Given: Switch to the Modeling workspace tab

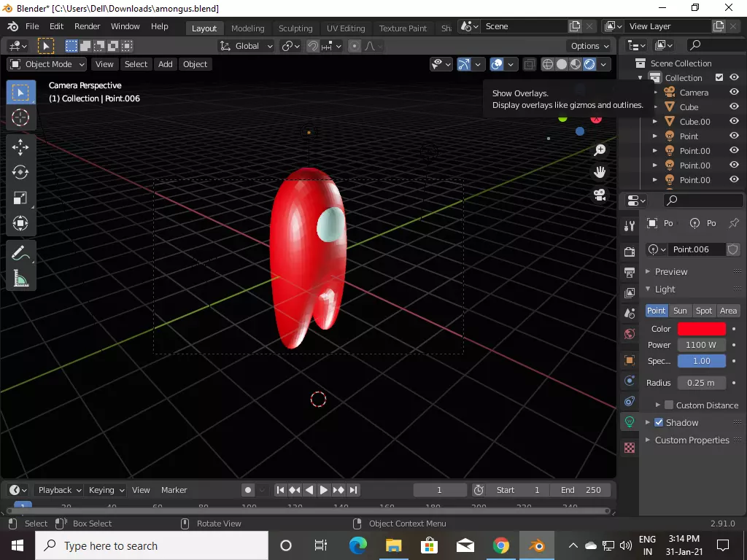Looking at the screenshot, I should [x=248, y=28].
